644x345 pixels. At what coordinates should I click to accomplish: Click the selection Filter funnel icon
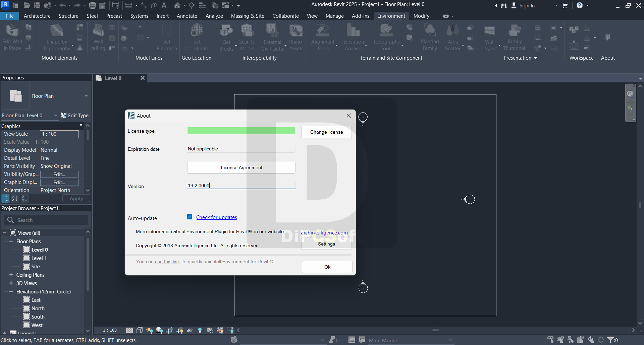pyautogui.click(x=610, y=340)
